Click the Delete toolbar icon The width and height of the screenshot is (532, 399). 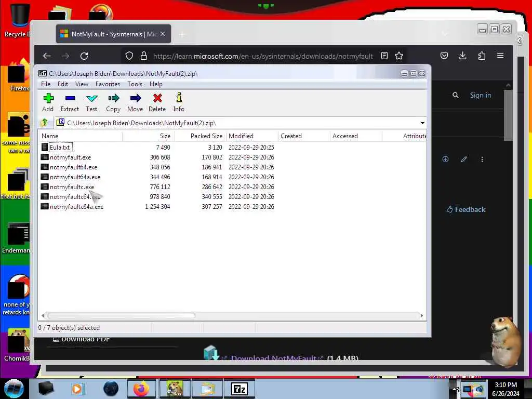coord(157,102)
